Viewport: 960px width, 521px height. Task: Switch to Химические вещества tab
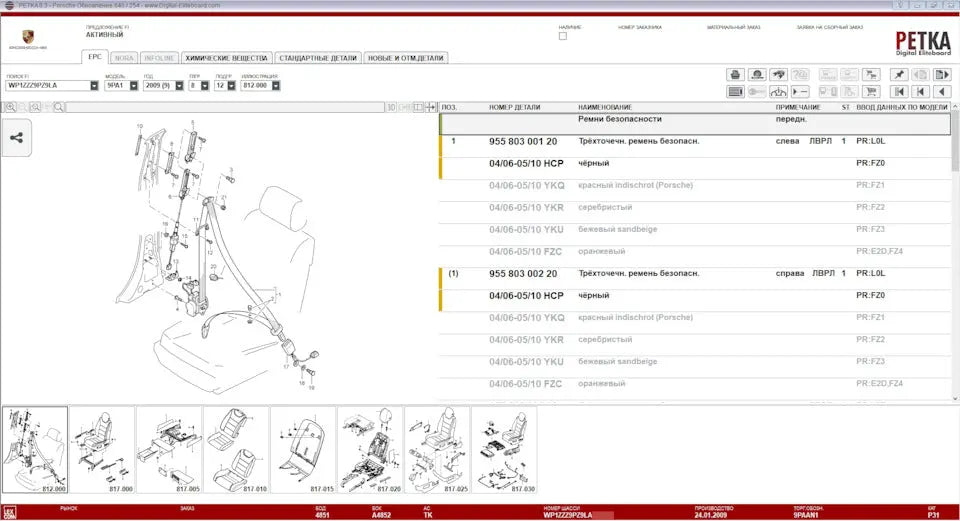(226, 58)
